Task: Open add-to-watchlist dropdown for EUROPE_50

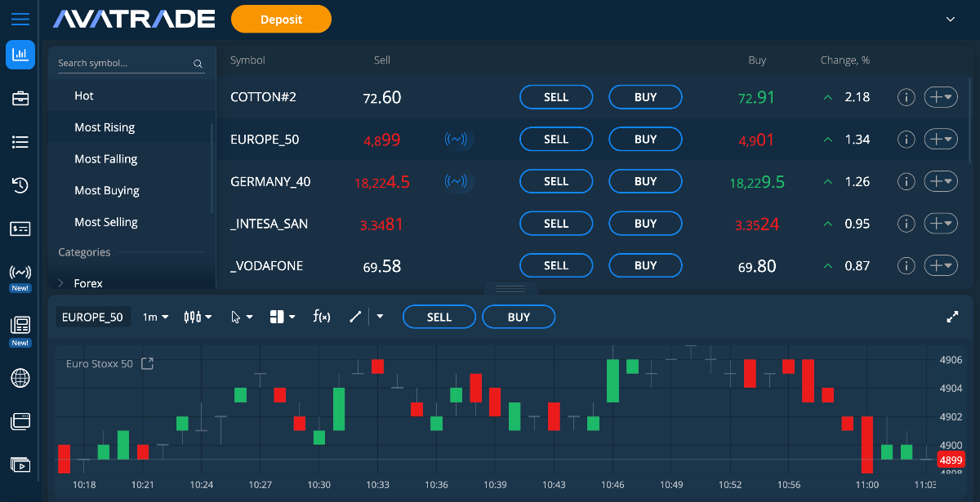Action: coord(940,140)
